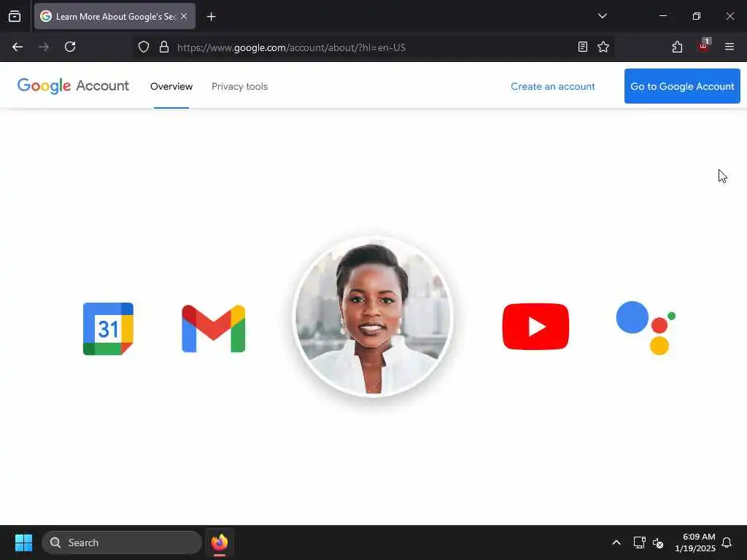Go back to previous page
Image resolution: width=747 pixels, height=560 pixels.
(18, 47)
